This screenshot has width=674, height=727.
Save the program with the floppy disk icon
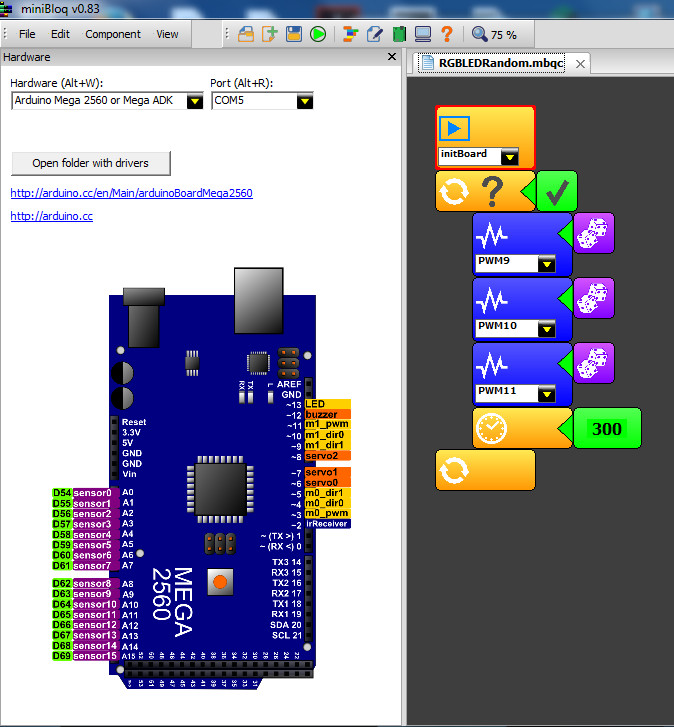[x=294, y=34]
